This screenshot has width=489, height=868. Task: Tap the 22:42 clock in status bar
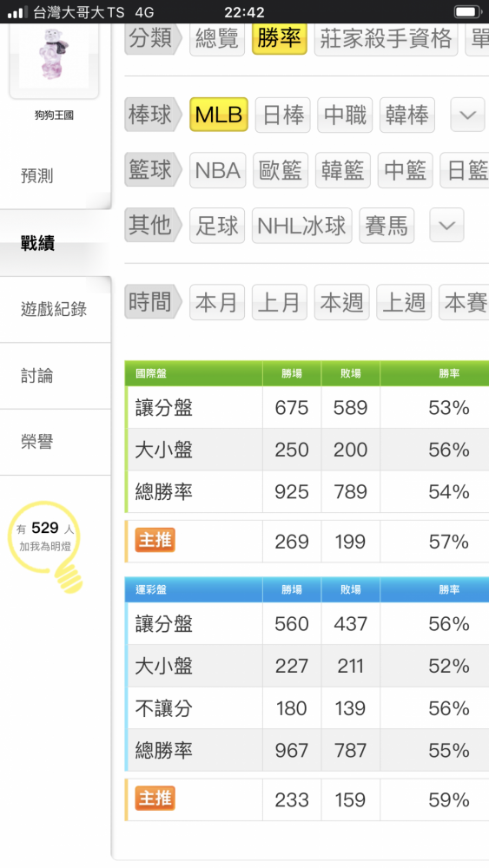pos(244,11)
